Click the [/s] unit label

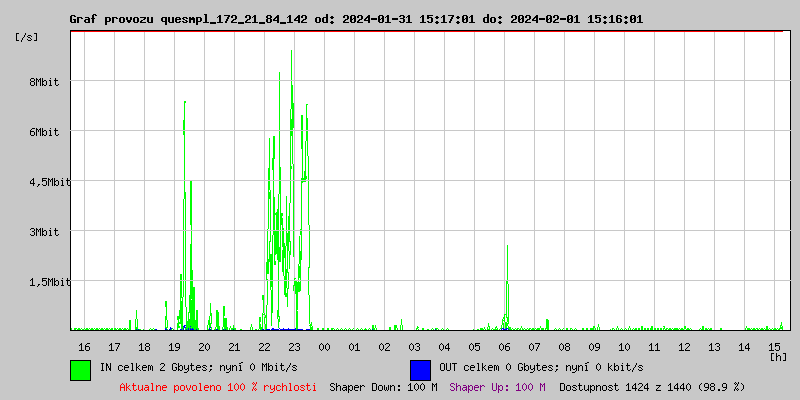[27, 37]
